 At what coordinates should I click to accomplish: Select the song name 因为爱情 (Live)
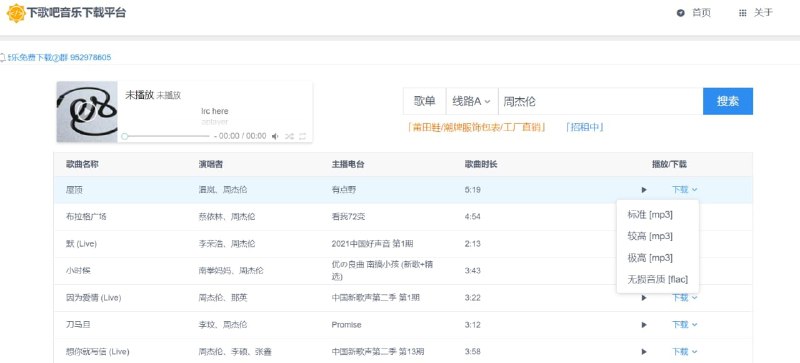[x=93, y=298]
